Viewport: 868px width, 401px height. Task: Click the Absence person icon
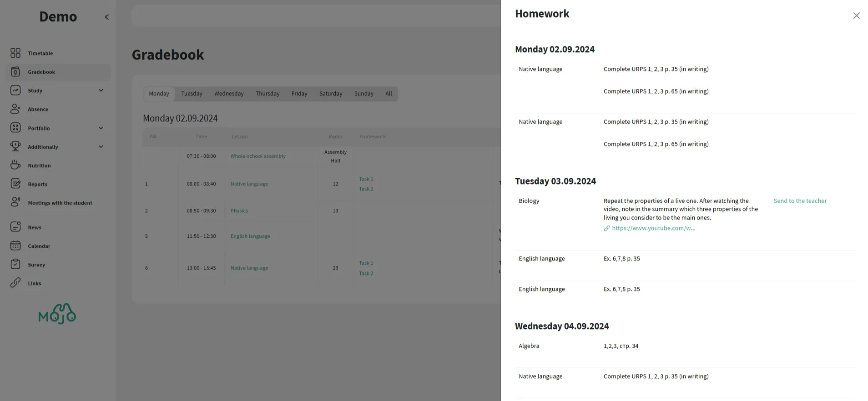[15, 109]
